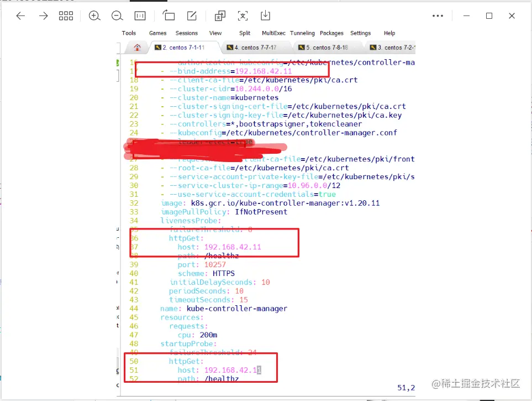532x401 pixels.
Task: Open the Games menu
Action: pyautogui.click(x=158, y=33)
